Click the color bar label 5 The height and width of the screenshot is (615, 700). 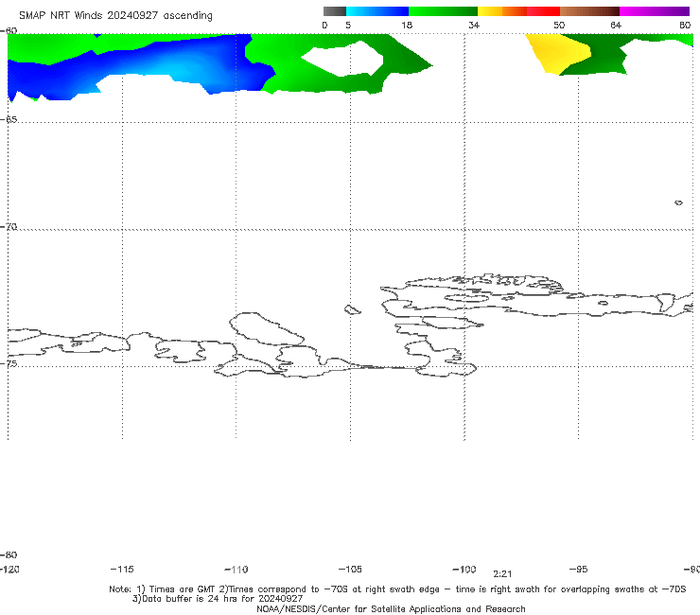click(x=348, y=25)
